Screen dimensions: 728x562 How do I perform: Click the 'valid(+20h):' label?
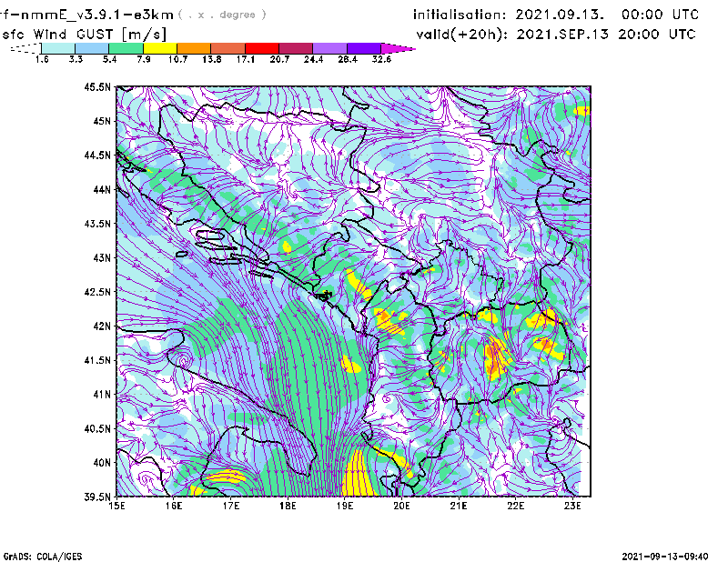462,35
